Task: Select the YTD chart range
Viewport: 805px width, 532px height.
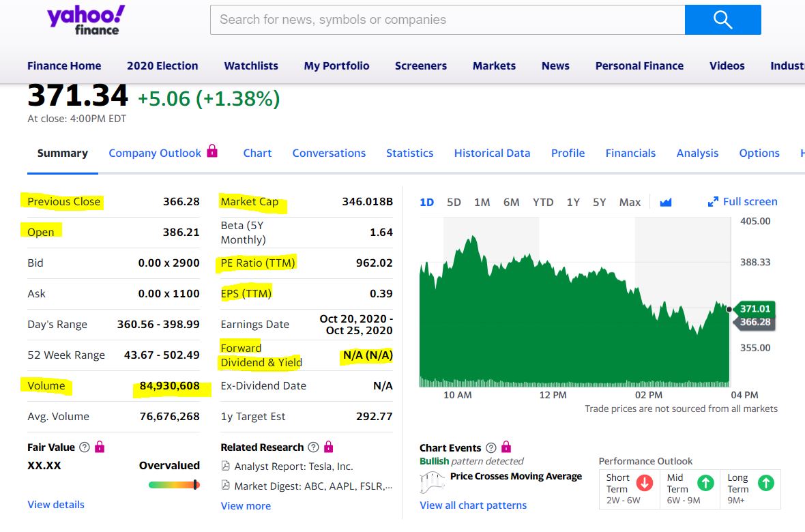Action: tap(542, 203)
